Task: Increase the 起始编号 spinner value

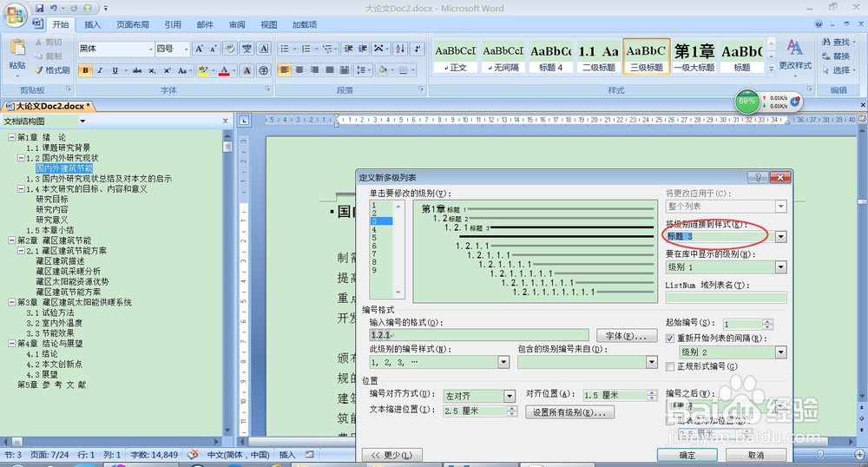Action: pyautogui.click(x=767, y=321)
